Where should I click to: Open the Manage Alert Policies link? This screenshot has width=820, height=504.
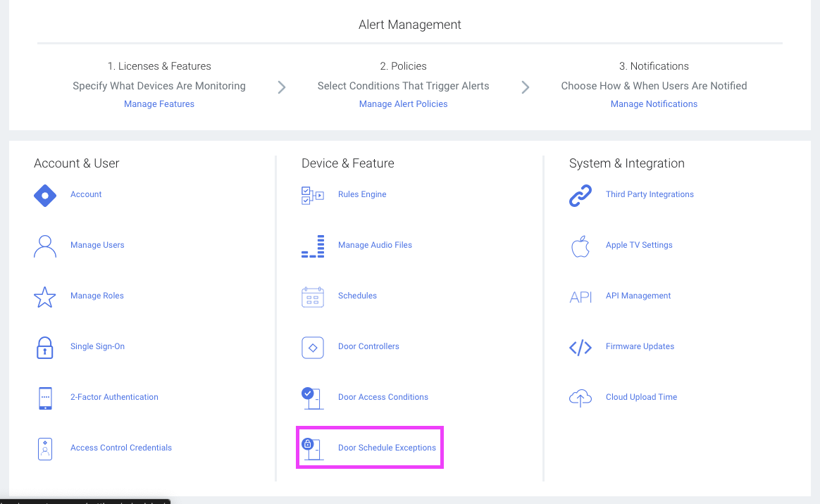pos(403,103)
